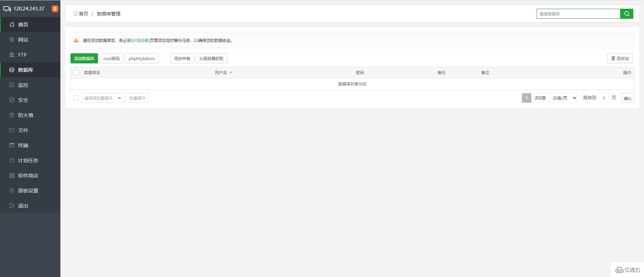The height and width of the screenshot is (277, 644).
Task: Click the 数据库列表为空 empty message
Action: (x=352, y=84)
